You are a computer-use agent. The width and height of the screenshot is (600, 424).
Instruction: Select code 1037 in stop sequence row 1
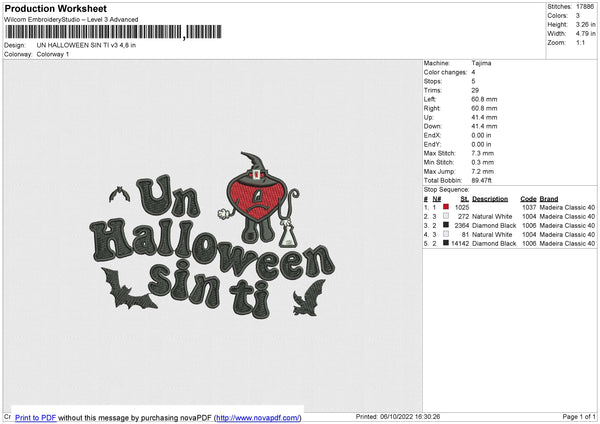pos(529,207)
